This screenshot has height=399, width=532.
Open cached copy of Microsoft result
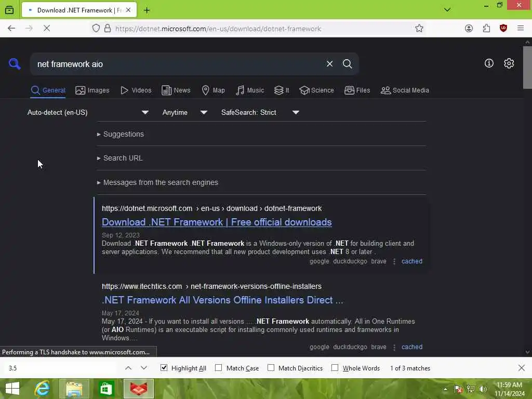tap(412, 261)
